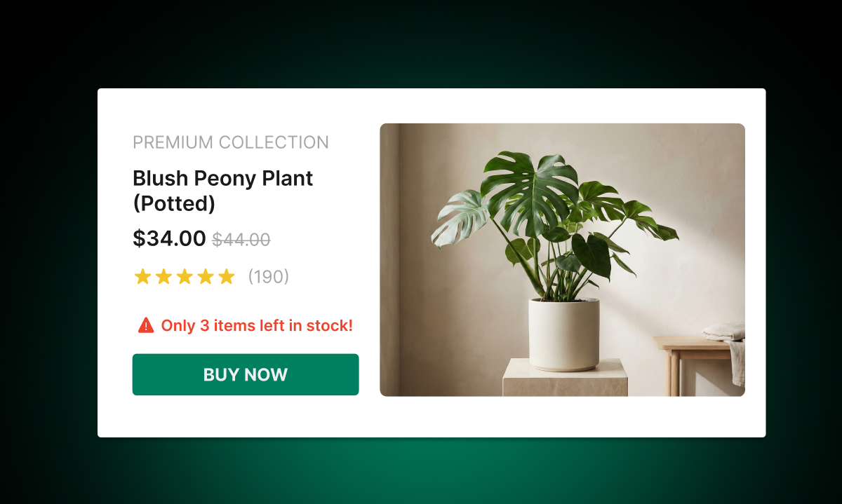Select the second rating star
The width and height of the screenshot is (842, 504).
[163, 276]
